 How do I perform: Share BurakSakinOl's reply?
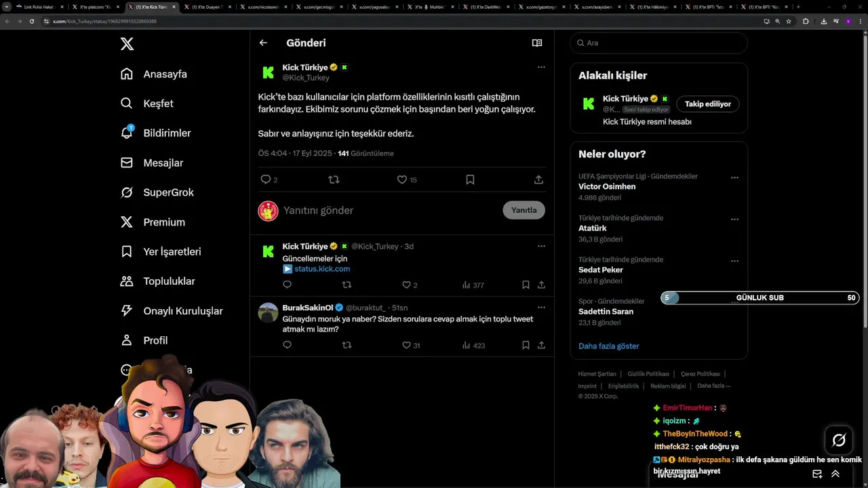point(541,345)
